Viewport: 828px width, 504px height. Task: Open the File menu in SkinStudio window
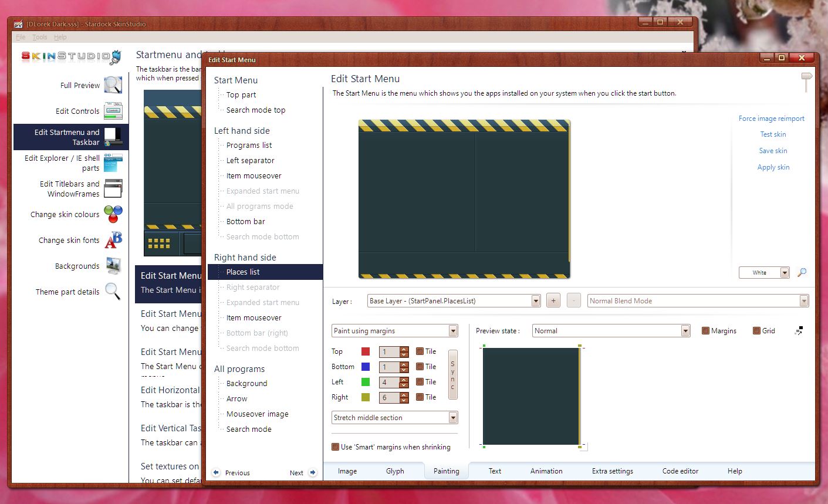click(21, 37)
